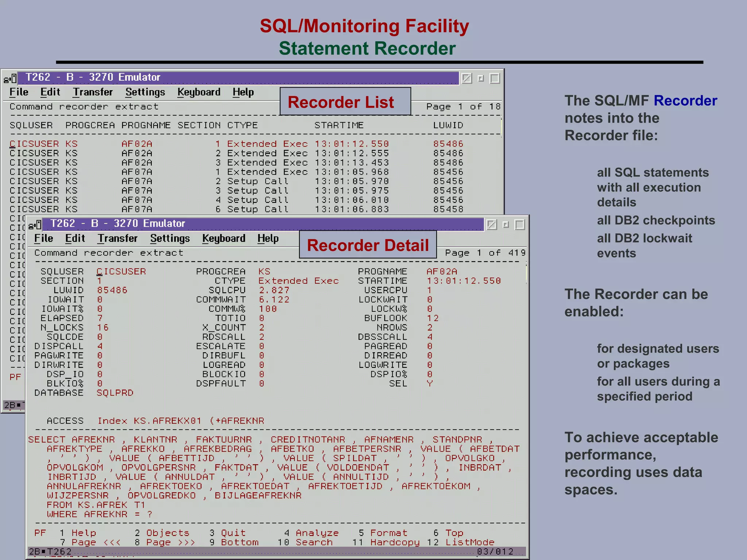Click PF 5 Format key label
This screenshot has width=747, height=560.
pos(383,533)
